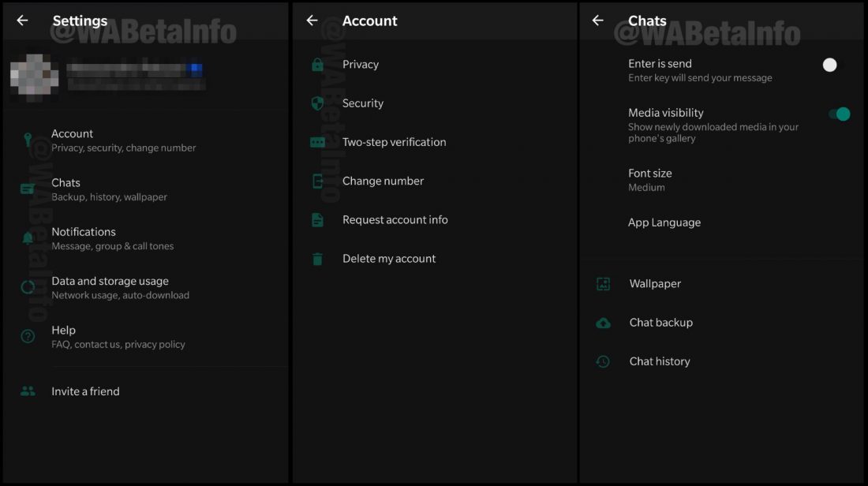The height and width of the screenshot is (486, 868).
Task: Open the App Language selector
Action: (x=664, y=222)
